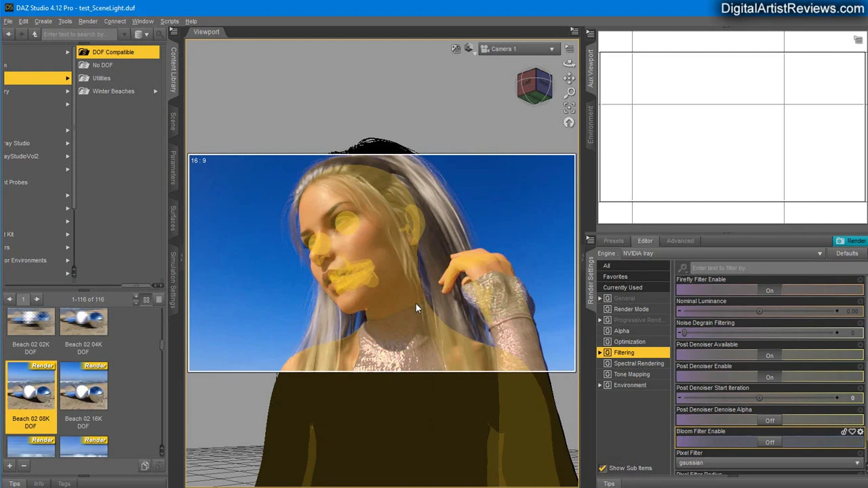
Task: Adjust Post Denoiser Start Iteration slider
Action: click(770, 398)
